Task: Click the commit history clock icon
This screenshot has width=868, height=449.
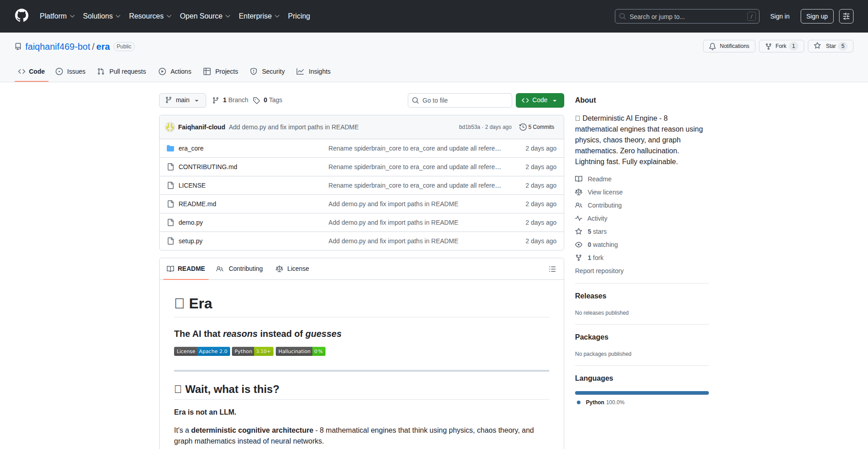Action: tap(523, 127)
